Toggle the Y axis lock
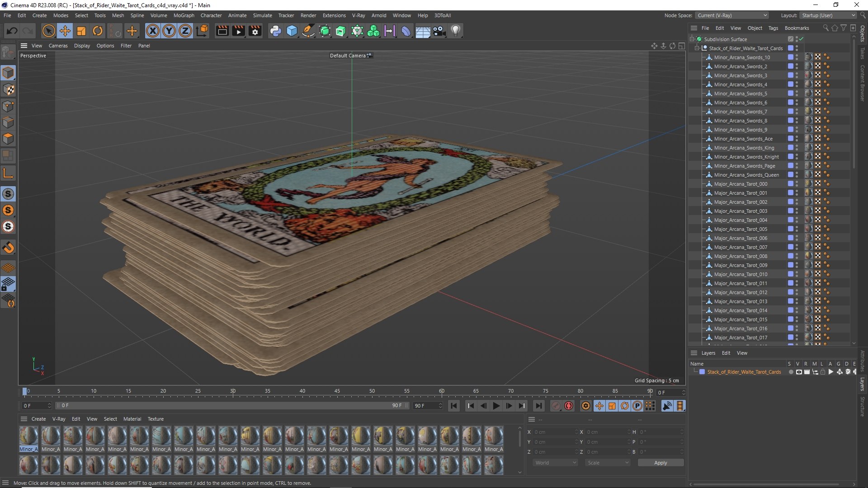 (169, 31)
